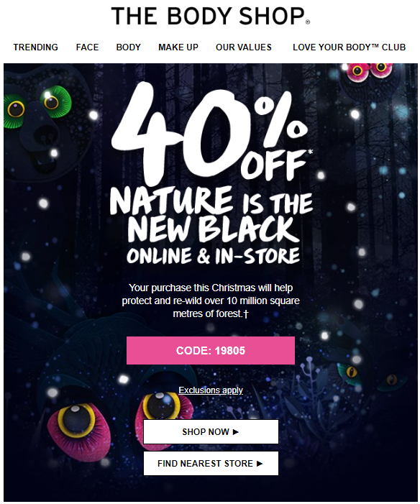This screenshot has width=420, height=504.
Task: Click the Christmas forest protection paragraph
Action: (x=211, y=301)
